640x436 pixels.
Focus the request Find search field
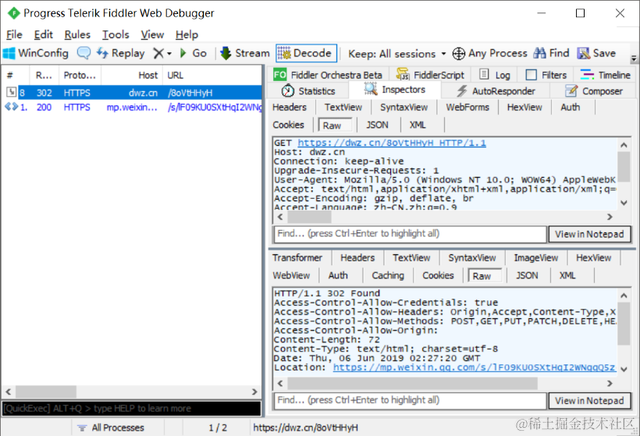point(410,234)
